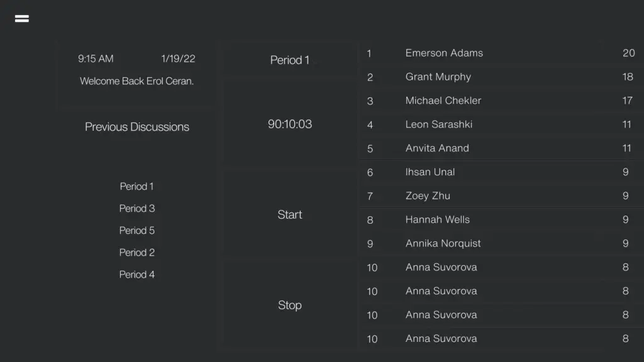644x362 pixels.
Task: Select Michael Chekler's row
Action: pyautogui.click(x=501, y=101)
